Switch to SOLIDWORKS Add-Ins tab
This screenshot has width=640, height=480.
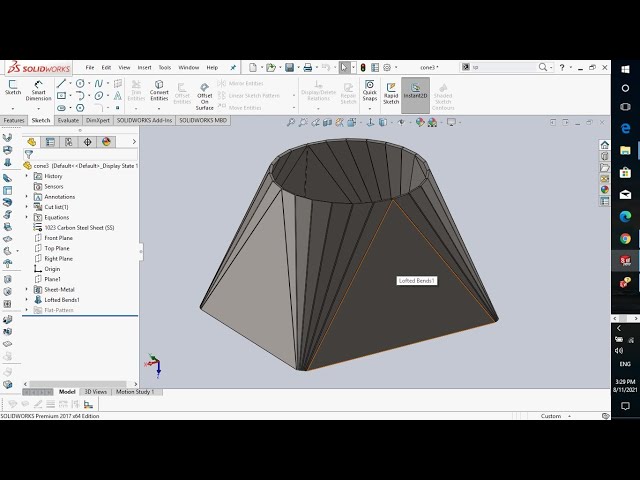pos(144,120)
